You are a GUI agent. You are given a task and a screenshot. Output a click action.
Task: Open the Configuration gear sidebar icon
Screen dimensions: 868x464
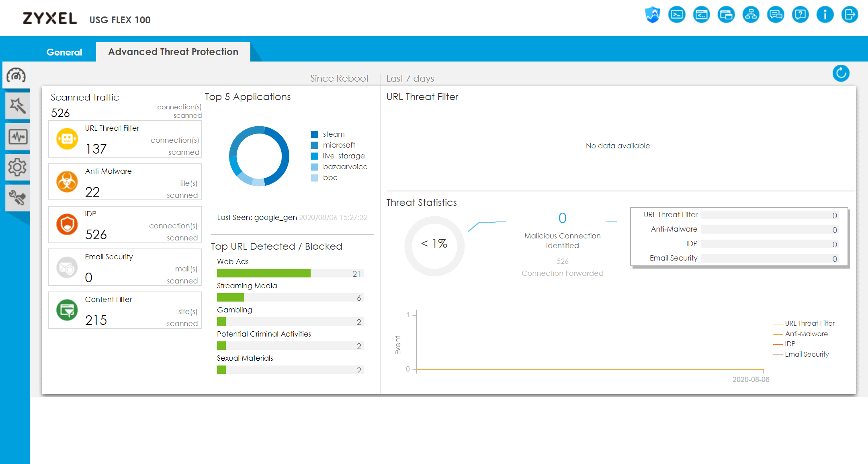(x=16, y=167)
